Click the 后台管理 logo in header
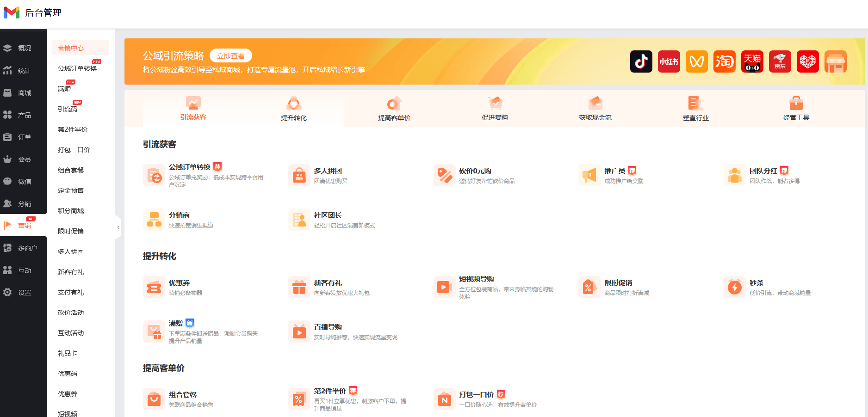Screen dimensions: 868x417 click(x=32, y=13)
